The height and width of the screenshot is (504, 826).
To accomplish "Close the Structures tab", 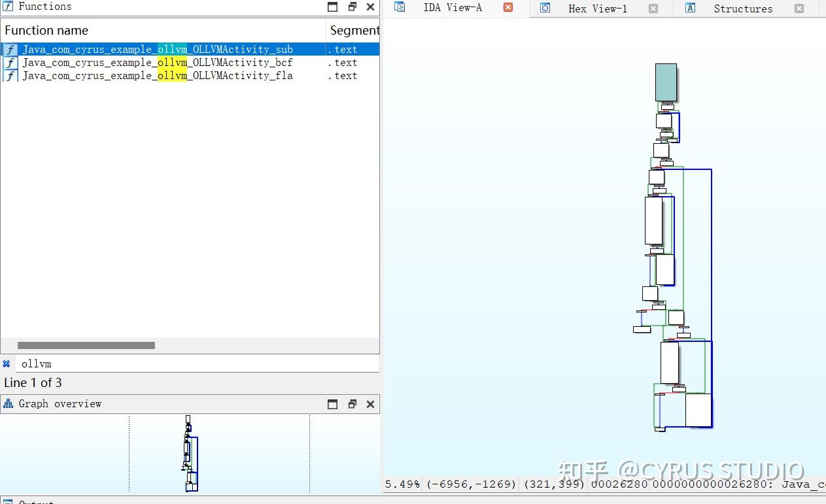I will [x=799, y=8].
